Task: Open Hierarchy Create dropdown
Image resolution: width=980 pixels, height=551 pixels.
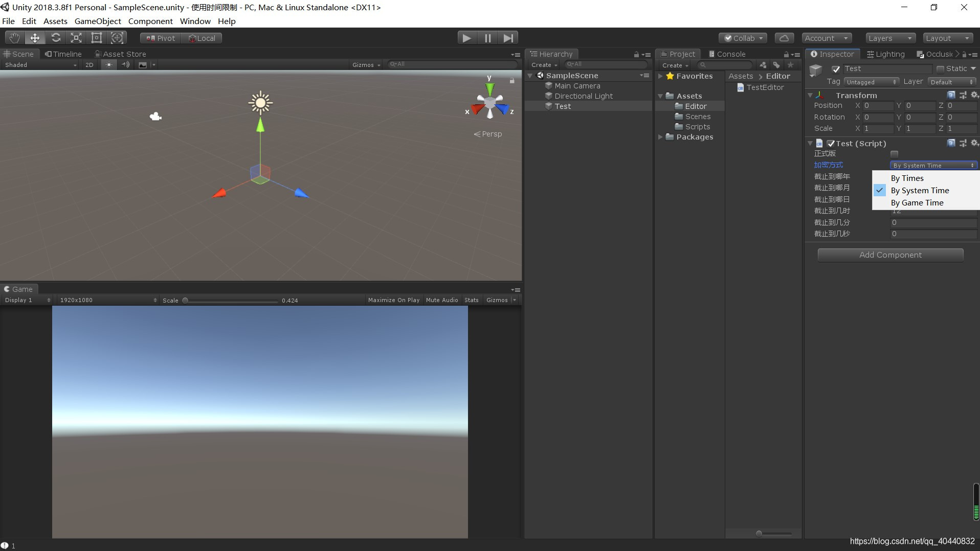Action: click(544, 65)
